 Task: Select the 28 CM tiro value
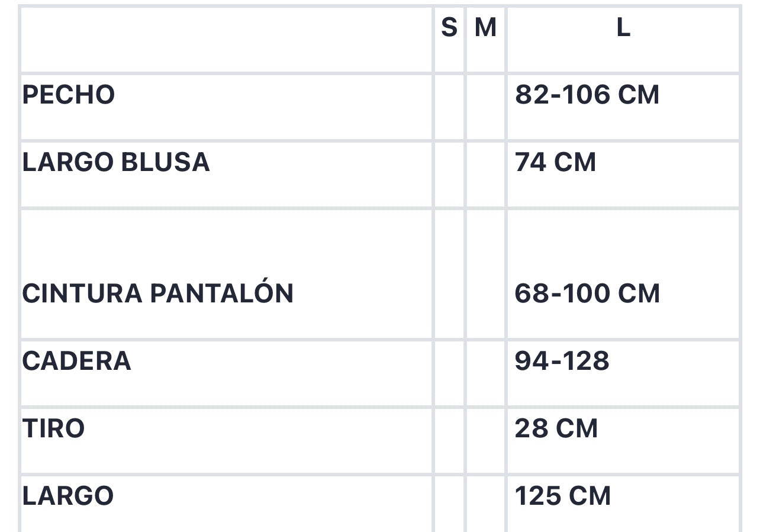[x=556, y=428]
